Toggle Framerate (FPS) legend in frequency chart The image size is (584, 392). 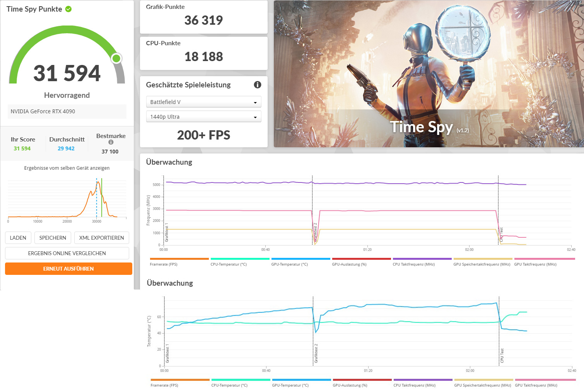pyautogui.click(x=179, y=262)
